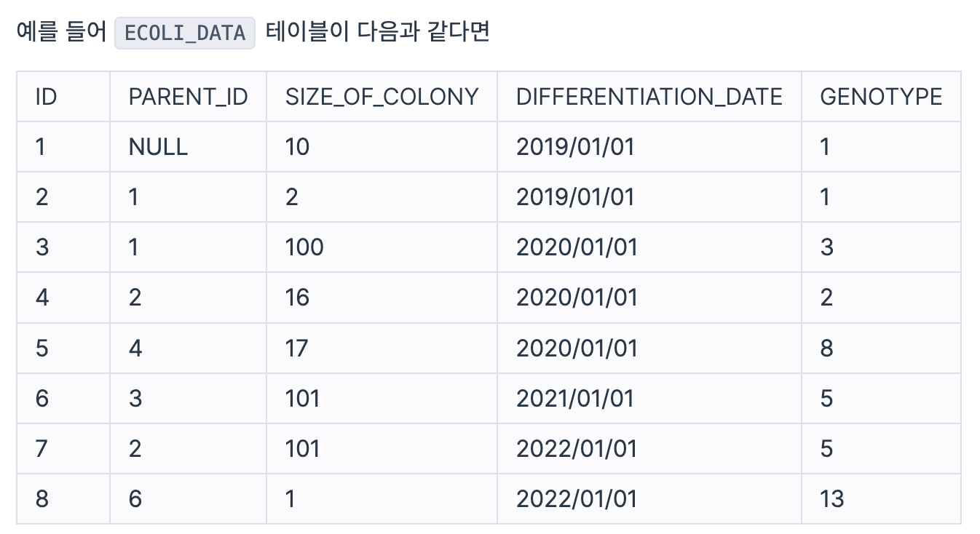The height and width of the screenshot is (534, 980).
Task: Select the colony size 100 cell
Action: [382, 247]
